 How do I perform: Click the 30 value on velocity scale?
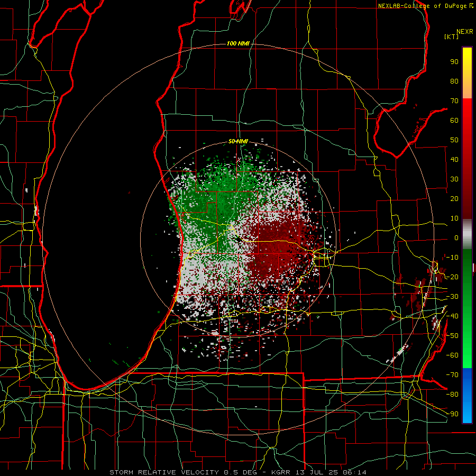[x=454, y=179]
